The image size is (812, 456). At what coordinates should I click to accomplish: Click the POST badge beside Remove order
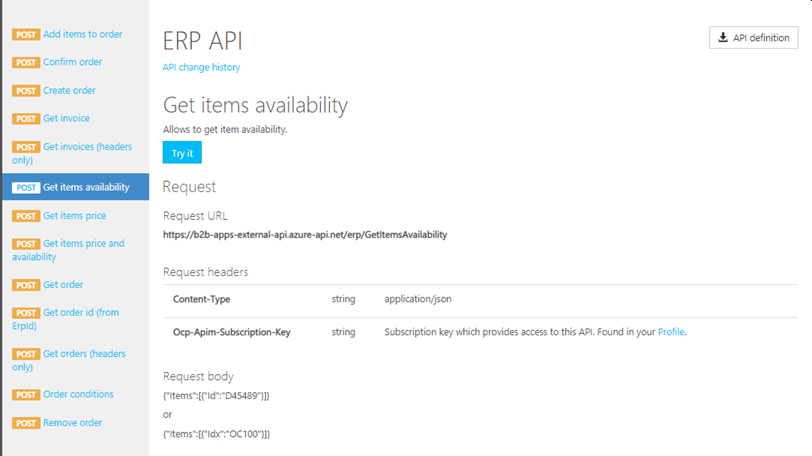click(26, 423)
